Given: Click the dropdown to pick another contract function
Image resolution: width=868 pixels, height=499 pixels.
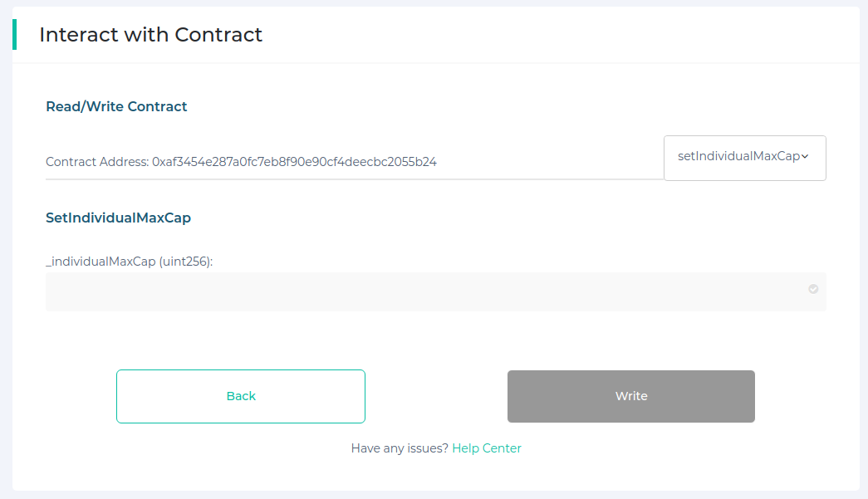Looking at the screenshot, I should click(743, 157).
